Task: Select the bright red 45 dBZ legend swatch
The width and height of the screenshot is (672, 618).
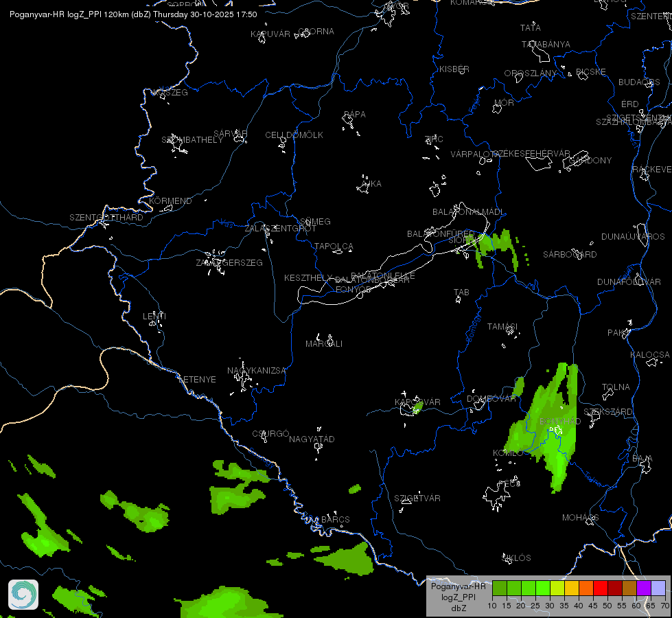Action: click(x=601, y=588)
